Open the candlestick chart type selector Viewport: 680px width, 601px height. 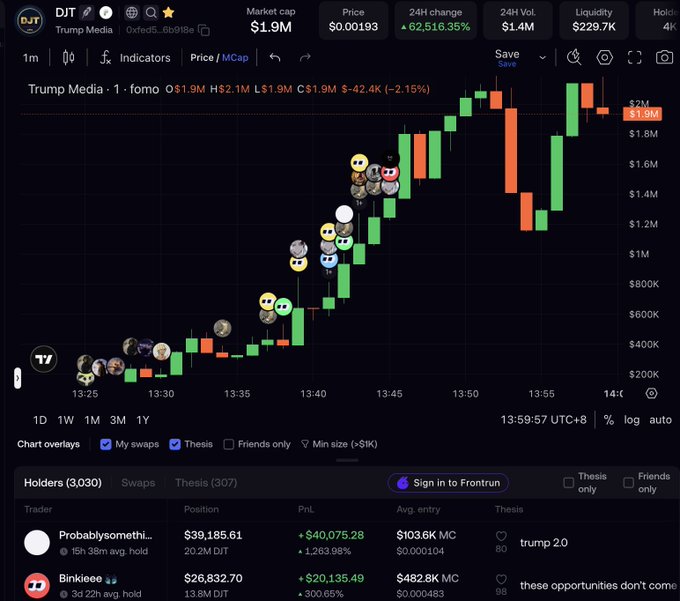69,57
